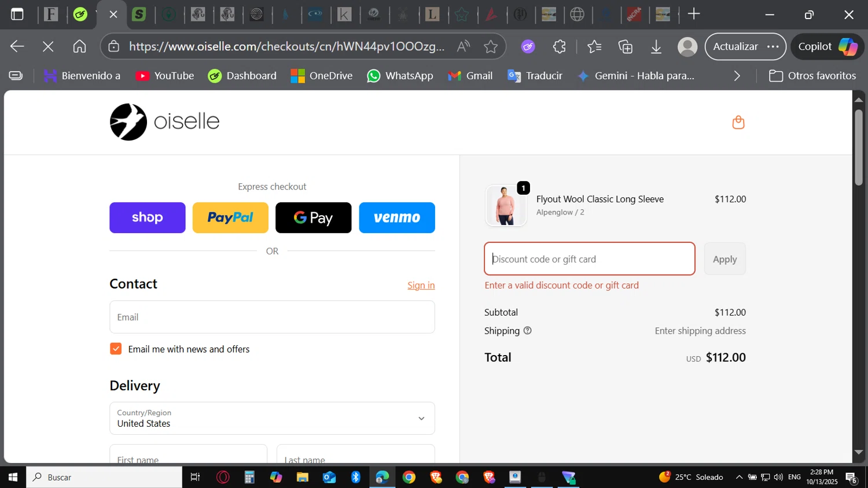Open the WhatsApp bookmark
868x488 pixels.
(400, 76)
